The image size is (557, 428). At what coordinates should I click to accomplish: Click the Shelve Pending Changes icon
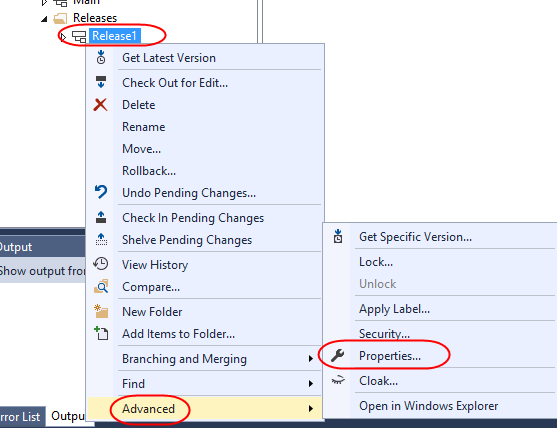(101, 239)
